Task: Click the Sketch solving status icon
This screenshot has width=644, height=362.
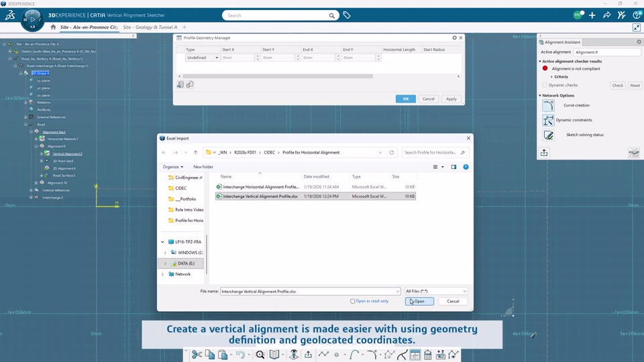Action: point(548,135)
